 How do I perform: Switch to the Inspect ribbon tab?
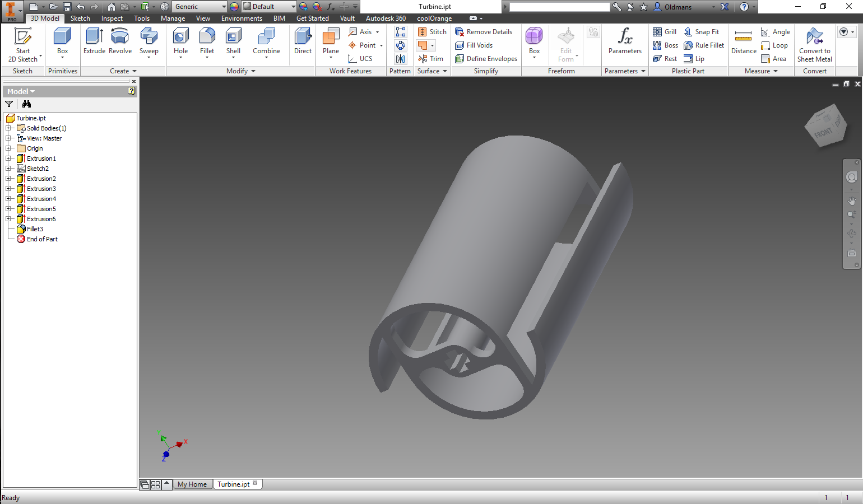(x=112, y=18)
